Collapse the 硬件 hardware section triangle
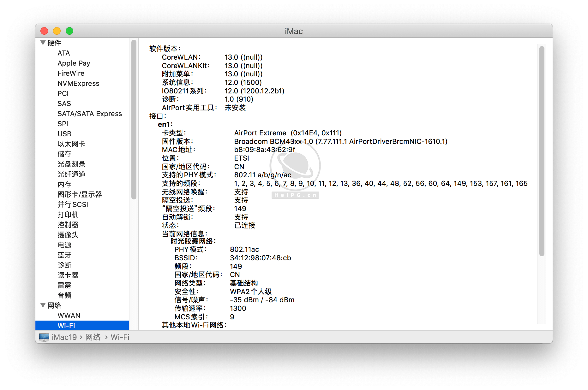The width and height of the screenshot is (588, 390). 43,43
